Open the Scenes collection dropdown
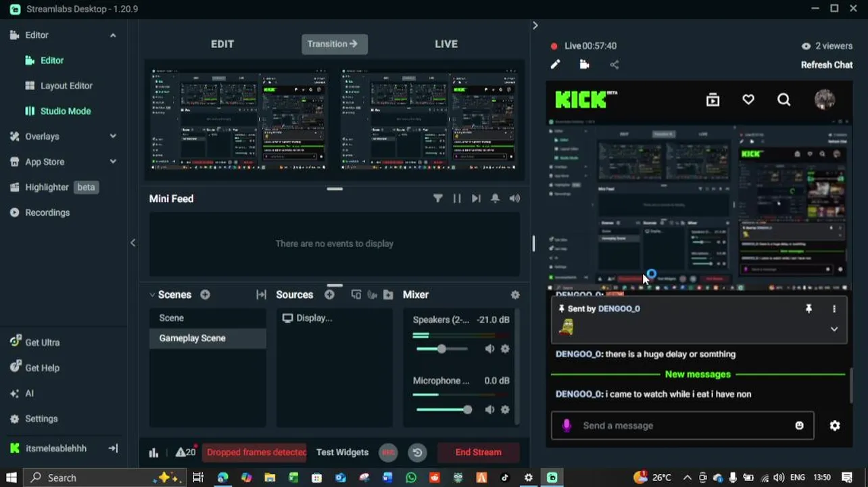The height and width of the screenshot is (487, 868). [152, 294]
